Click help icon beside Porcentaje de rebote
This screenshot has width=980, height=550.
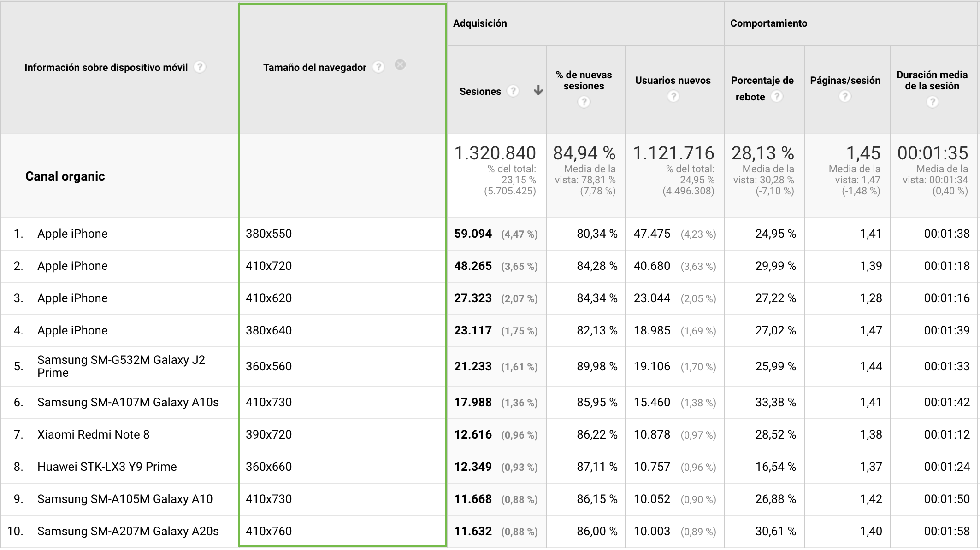click(x=777, y=96)
